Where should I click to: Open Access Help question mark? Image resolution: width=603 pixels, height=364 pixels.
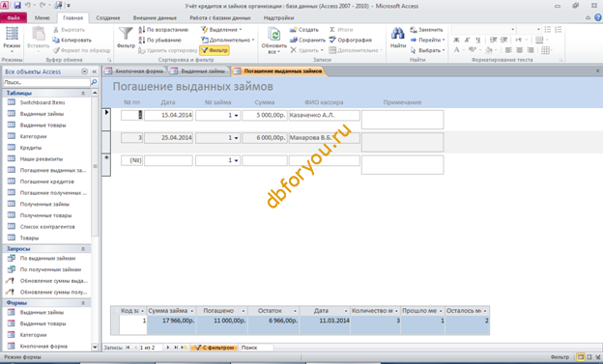tap(598, 17)
